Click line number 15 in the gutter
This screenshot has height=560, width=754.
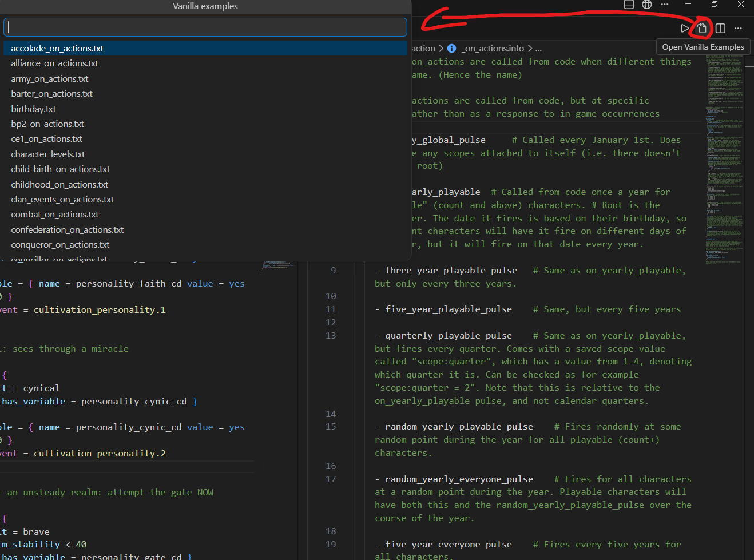(331, 427)
